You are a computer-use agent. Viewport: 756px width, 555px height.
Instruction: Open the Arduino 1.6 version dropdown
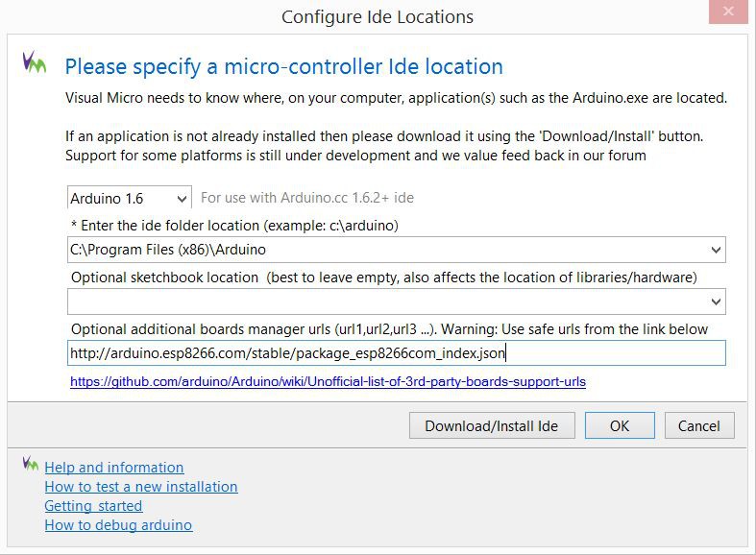(x=130, y=198)
